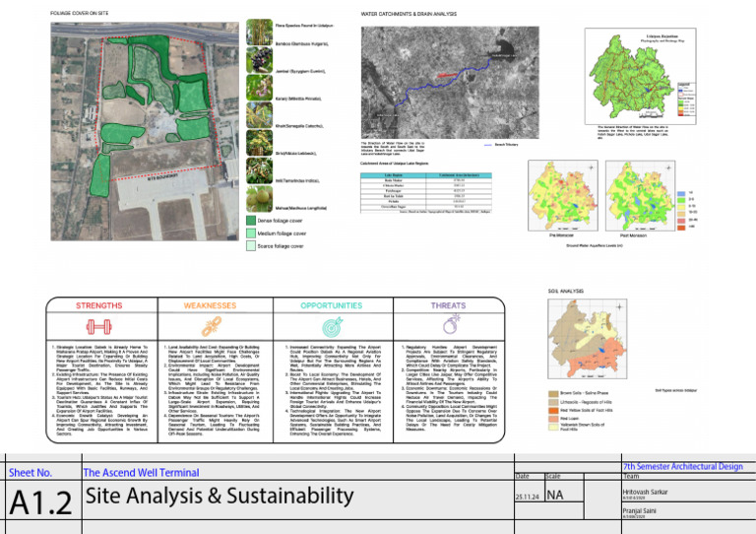The height and width of the screenshot is (534, 756).
Task: Click the Scale label in title block
Action: point(553,476)
